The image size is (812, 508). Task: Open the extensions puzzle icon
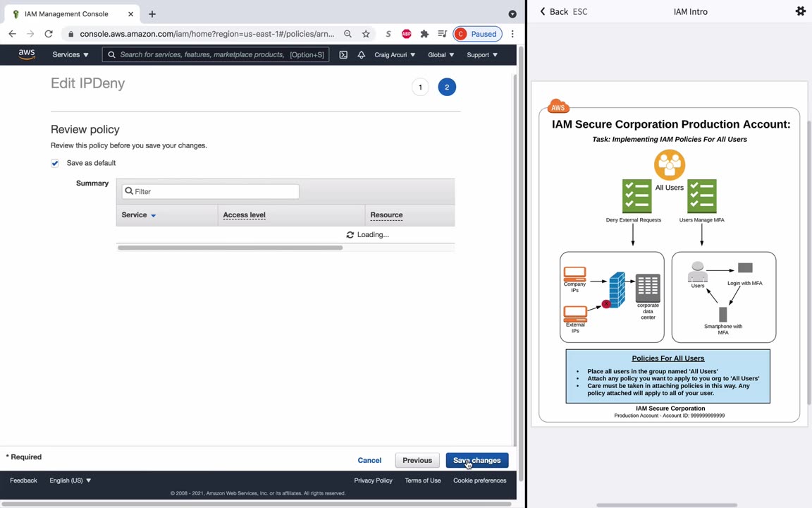pos(424,34)
